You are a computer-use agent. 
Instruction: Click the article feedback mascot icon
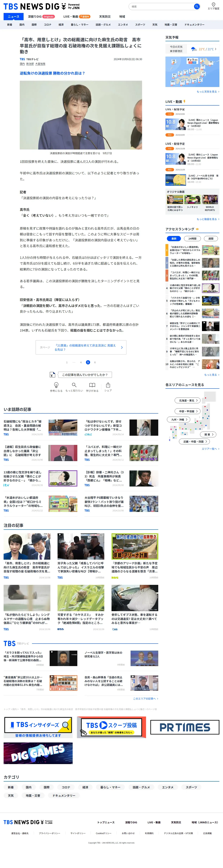click(53, 374)
